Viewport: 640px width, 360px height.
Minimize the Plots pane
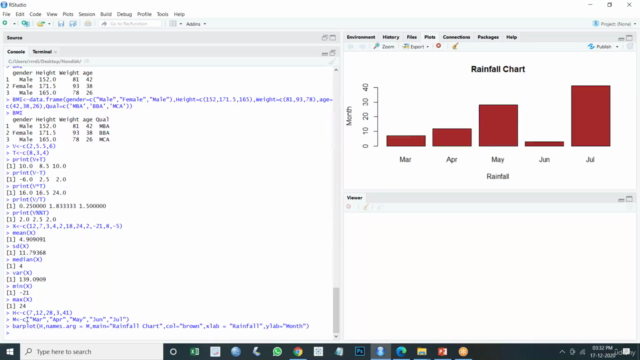(621, 38)
